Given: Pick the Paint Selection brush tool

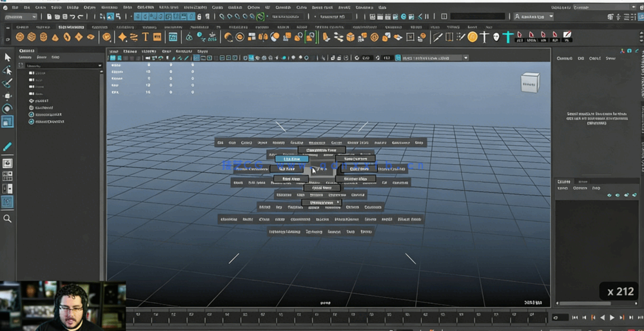Looking at the screenshot, I should (x=8, y=83).
